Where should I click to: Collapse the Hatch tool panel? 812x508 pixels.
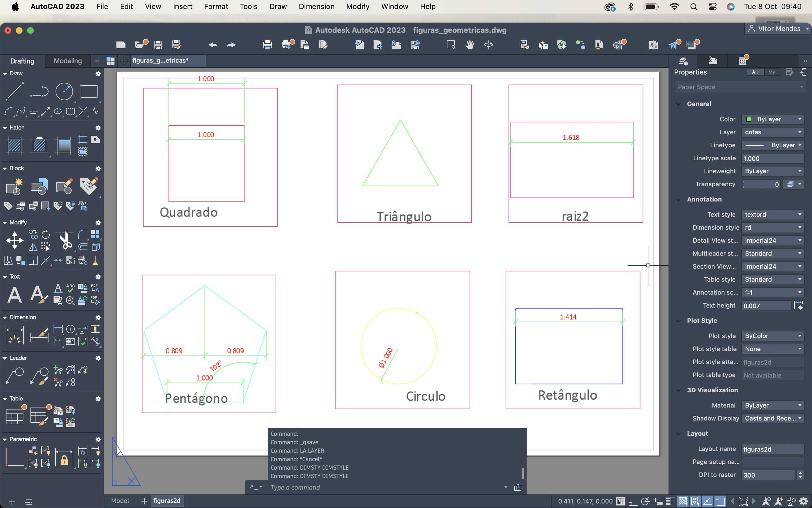pyautogui.click(x=5, y=128)
